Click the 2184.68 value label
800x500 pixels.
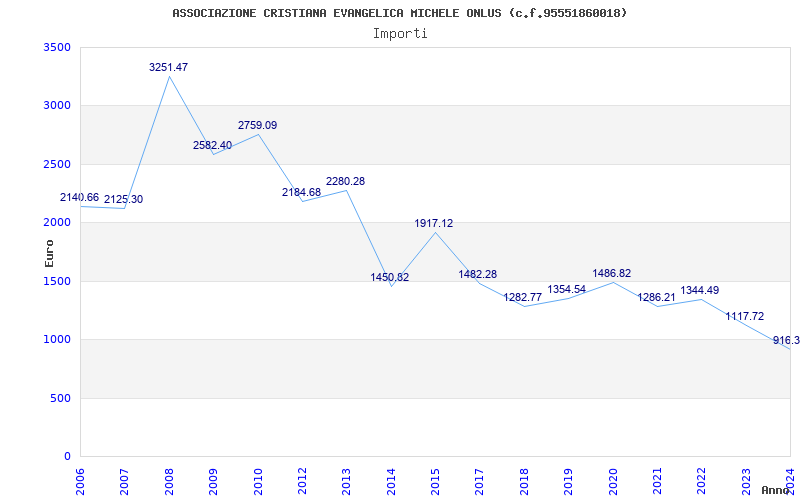[302, 193]
